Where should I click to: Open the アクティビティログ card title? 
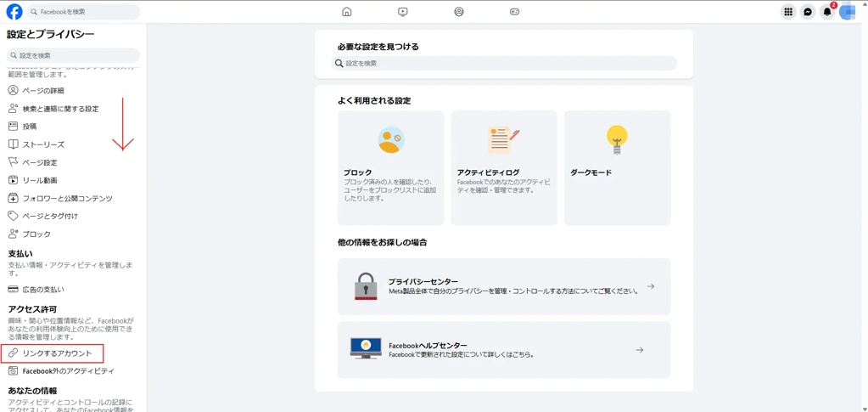pos(488,172)
